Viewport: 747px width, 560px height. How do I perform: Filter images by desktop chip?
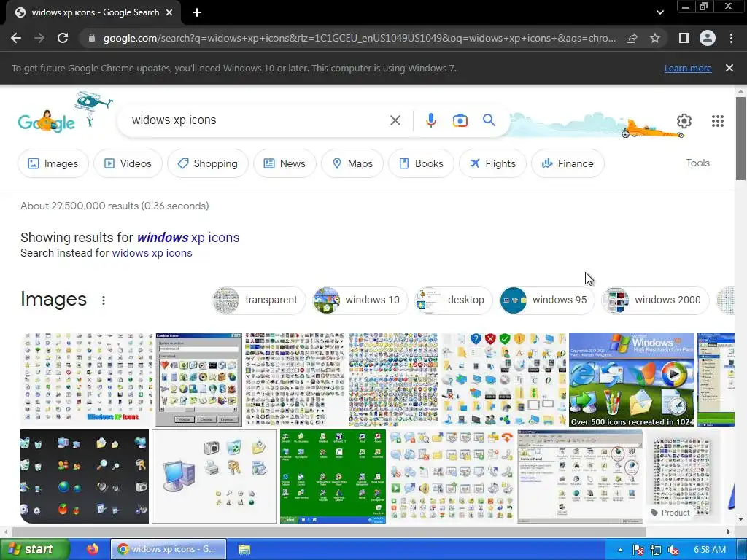(453, 300)
